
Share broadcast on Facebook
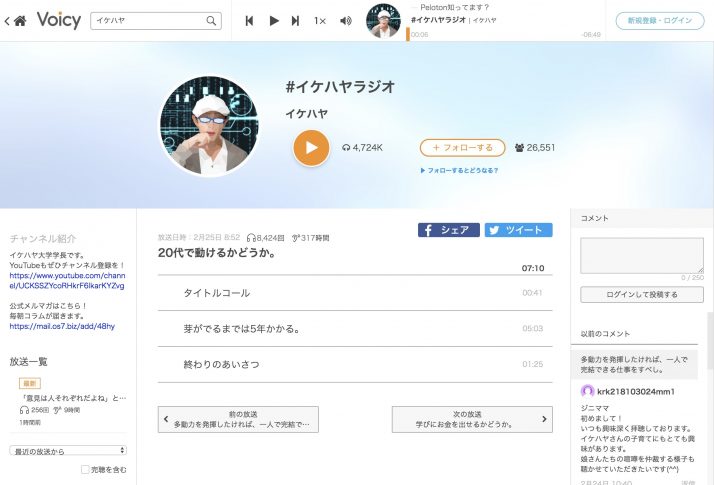coord(448,230)
